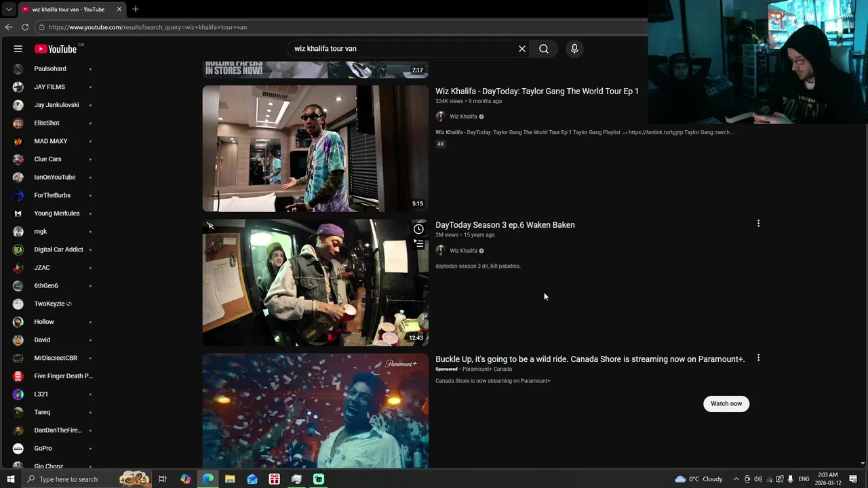This screenshot has width=868, height=488.
Task: Open GoPro channel in sidebar
Action: click(53, 448)
